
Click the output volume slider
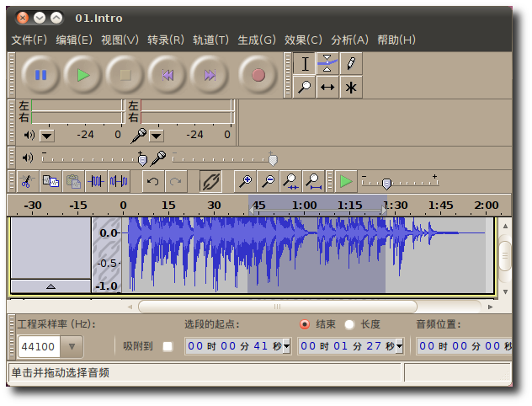(141, 159)
